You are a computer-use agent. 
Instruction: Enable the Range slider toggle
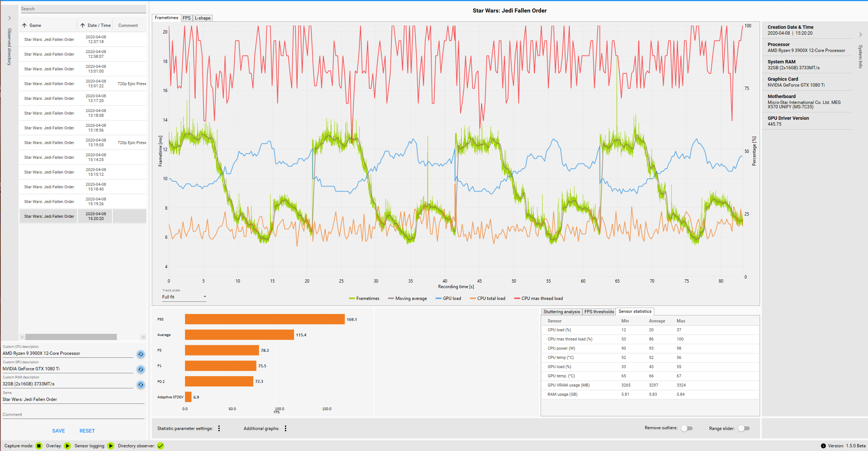744,428
